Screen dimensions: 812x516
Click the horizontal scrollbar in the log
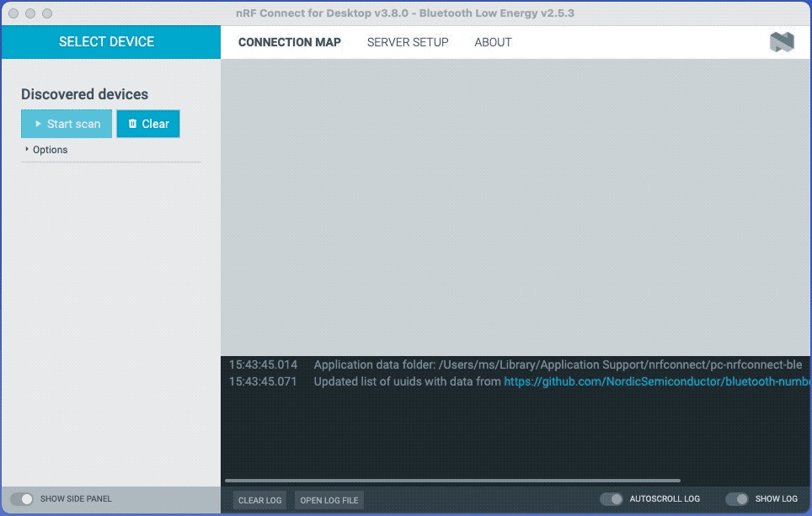(452, 481)
